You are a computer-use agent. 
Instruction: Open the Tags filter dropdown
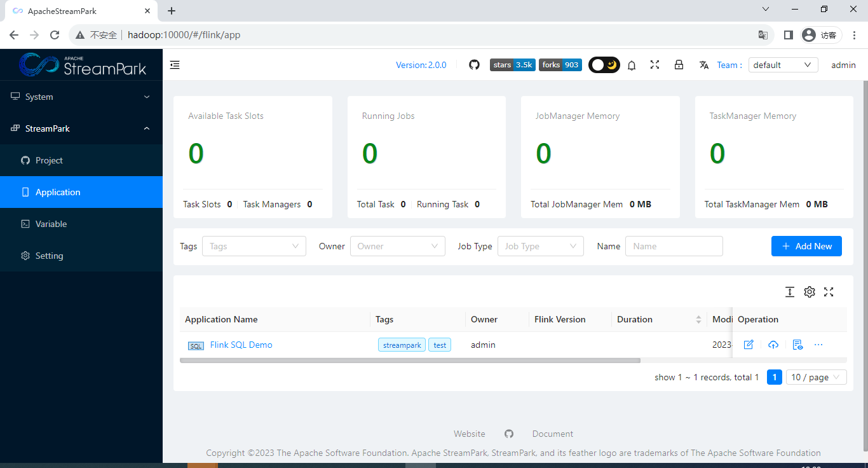pos(254,246)
